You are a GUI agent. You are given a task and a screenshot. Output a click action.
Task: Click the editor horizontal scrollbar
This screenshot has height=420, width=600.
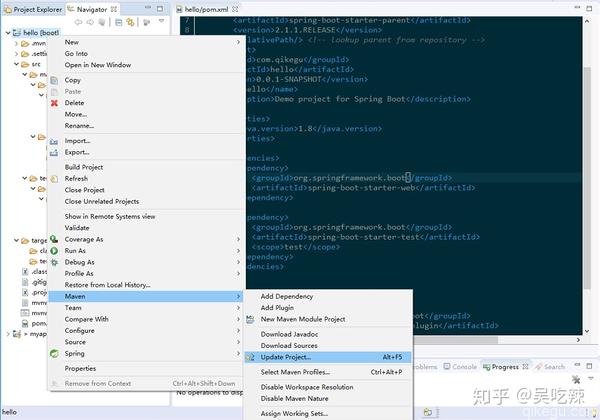pos(455,340)
